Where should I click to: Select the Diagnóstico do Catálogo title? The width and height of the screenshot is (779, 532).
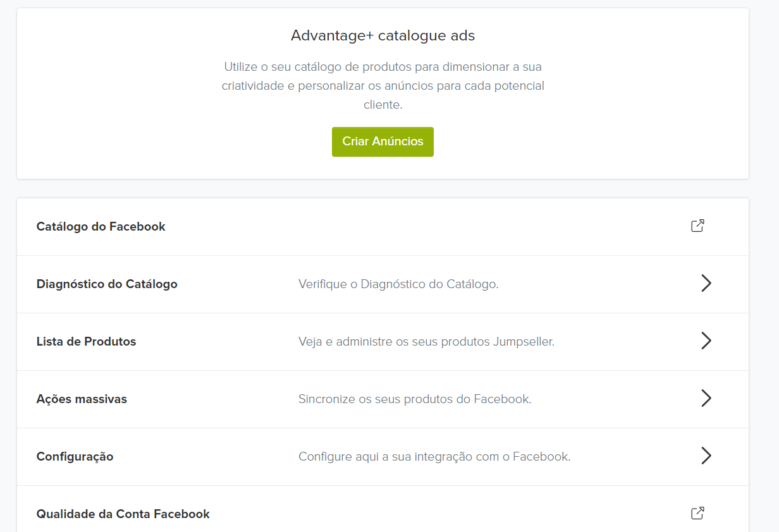tap(107, 284)
